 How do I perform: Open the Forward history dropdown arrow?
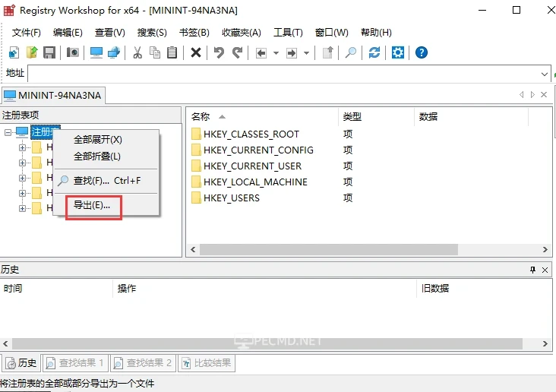click(306, 53)
